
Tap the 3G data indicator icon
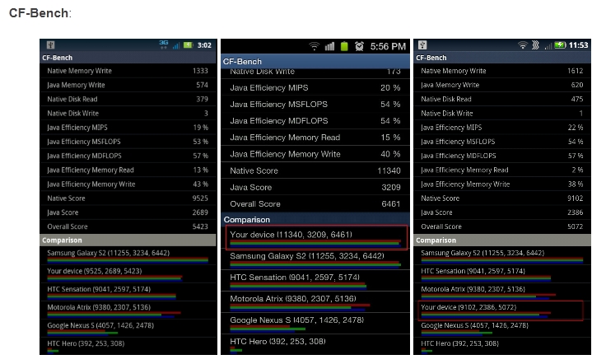point(164,44)
